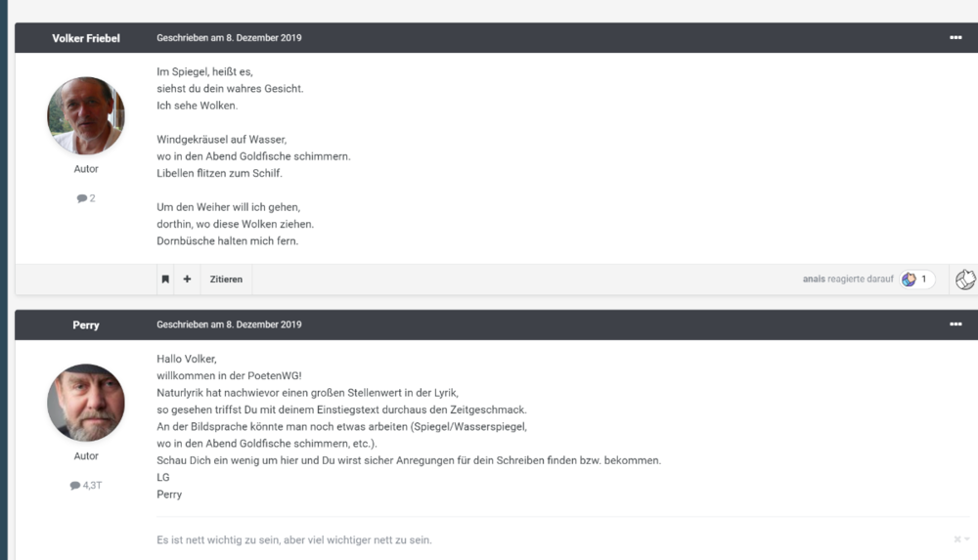978x560 pixels.
Task: Click the anais user link in reactions
Action: (x=814, y=280)
